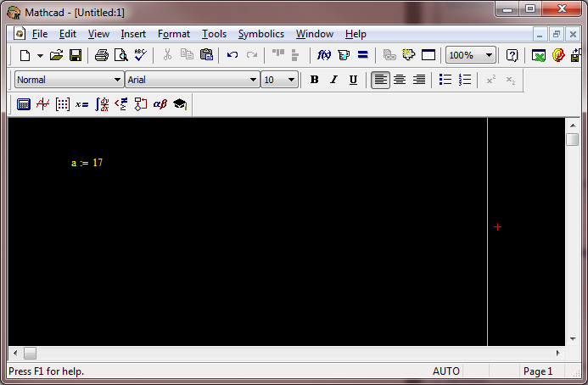Click the document icon left of File menu

point(20,34)
